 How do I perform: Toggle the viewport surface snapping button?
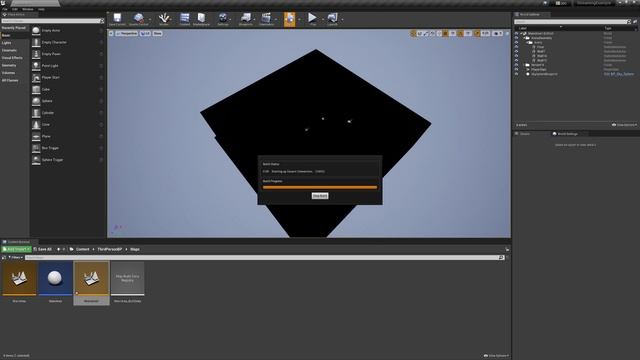pos(439,33)
